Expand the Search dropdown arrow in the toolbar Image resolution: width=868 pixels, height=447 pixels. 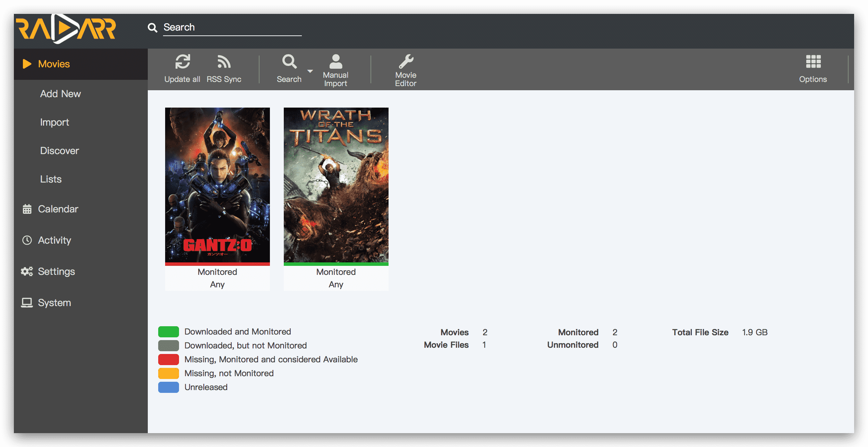(310, 71)
